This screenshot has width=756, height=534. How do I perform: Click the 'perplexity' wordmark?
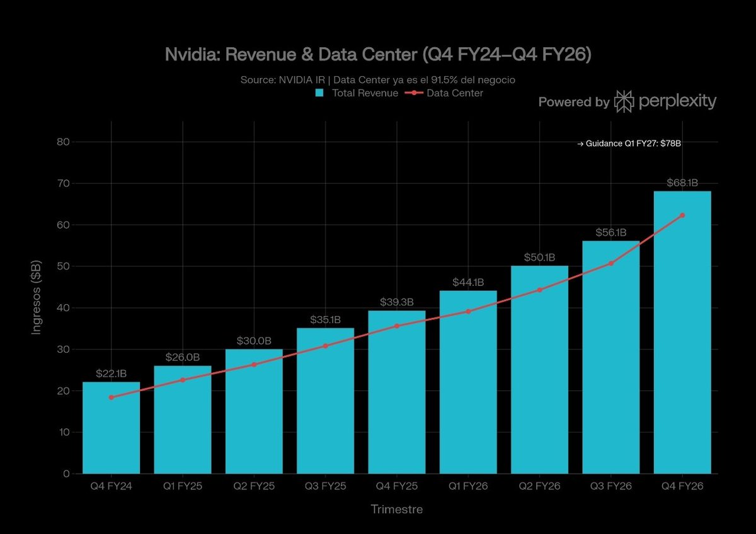[678, 102]
